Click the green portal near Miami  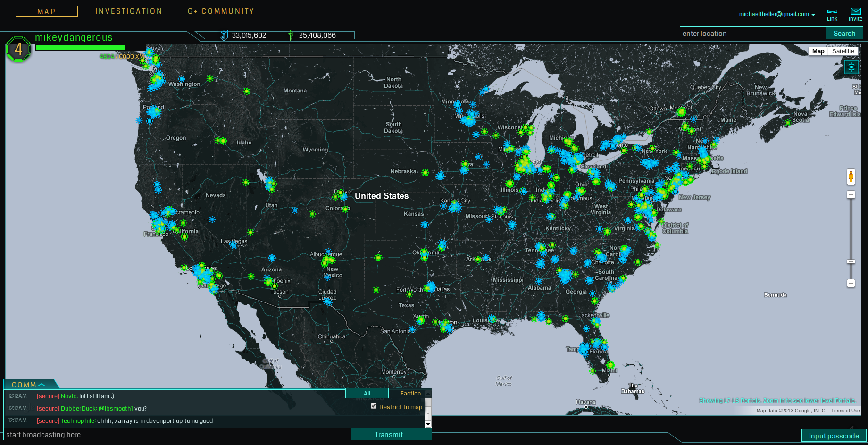pos(611,365)
